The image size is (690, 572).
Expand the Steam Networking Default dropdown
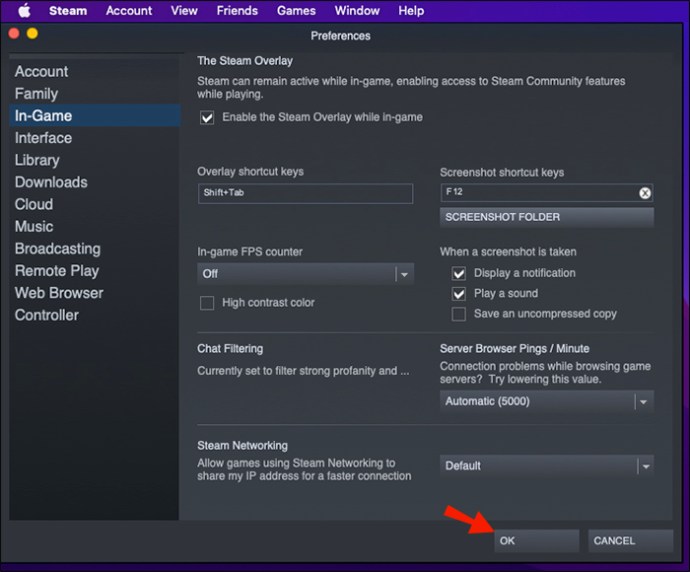[547, 466]
